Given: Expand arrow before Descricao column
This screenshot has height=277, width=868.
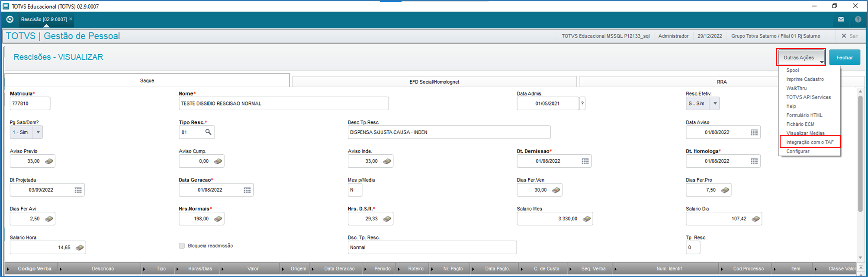Looking at the screenshot, I should (x=61, y=269).
